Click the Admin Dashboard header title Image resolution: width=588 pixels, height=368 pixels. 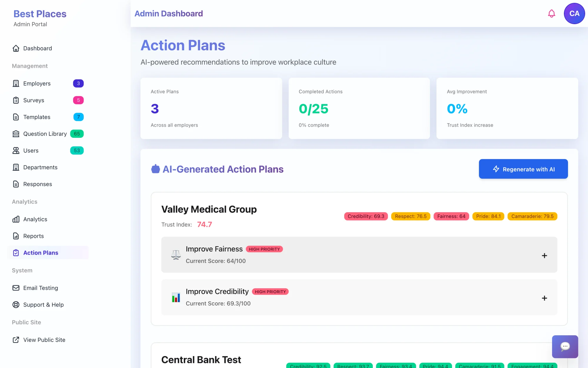click(x=169, y=14)
